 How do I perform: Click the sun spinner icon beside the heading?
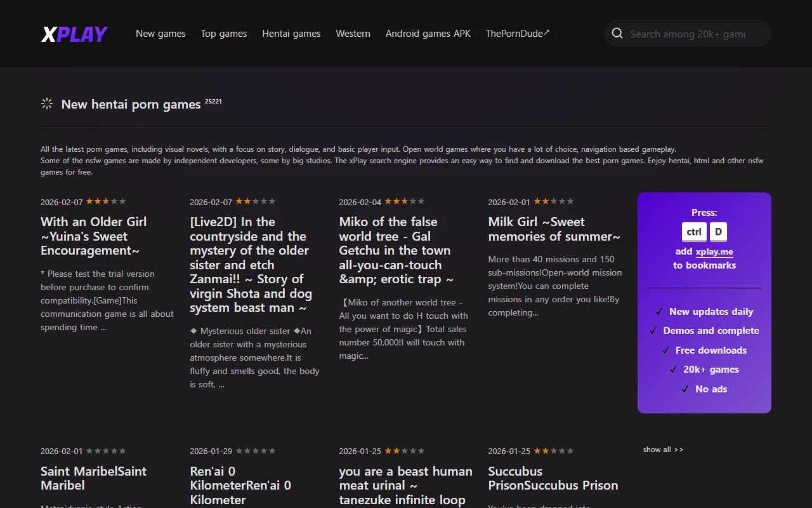46,103
